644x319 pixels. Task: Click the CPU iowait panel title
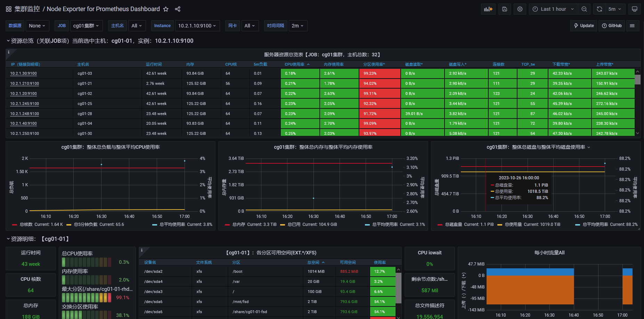point(430,253)
